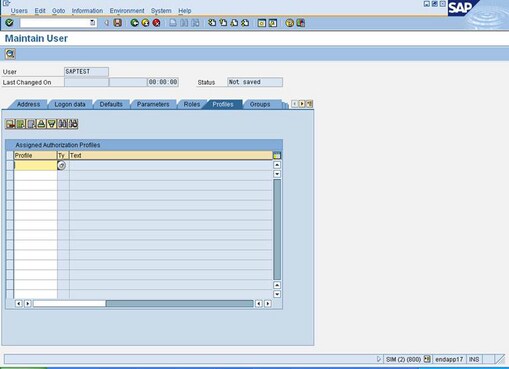This screenshot has width=509, height=369.
Task: Click the horizontal scrollbar thumb under table
Action: point(69,303)
